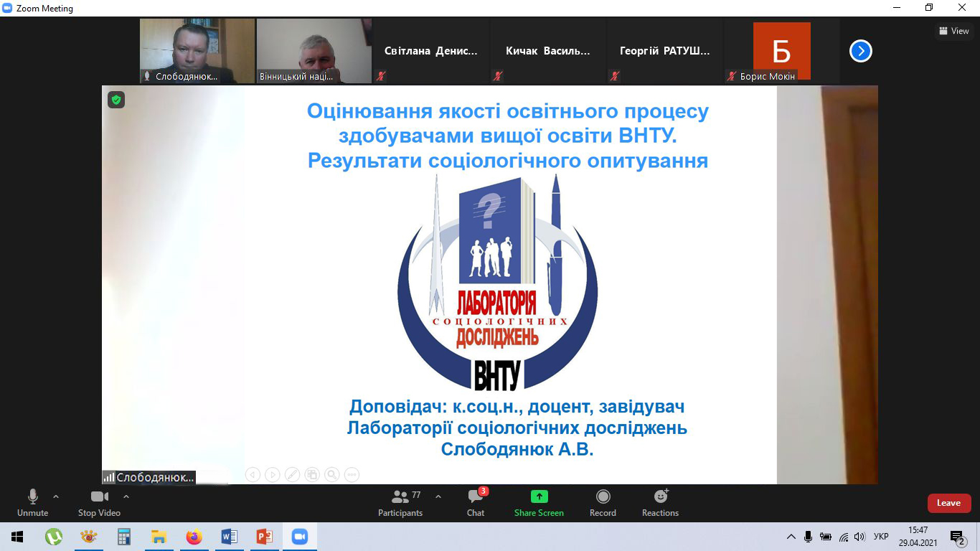
Task: Click the tray microphone icon
Action: tap(809, 537)
